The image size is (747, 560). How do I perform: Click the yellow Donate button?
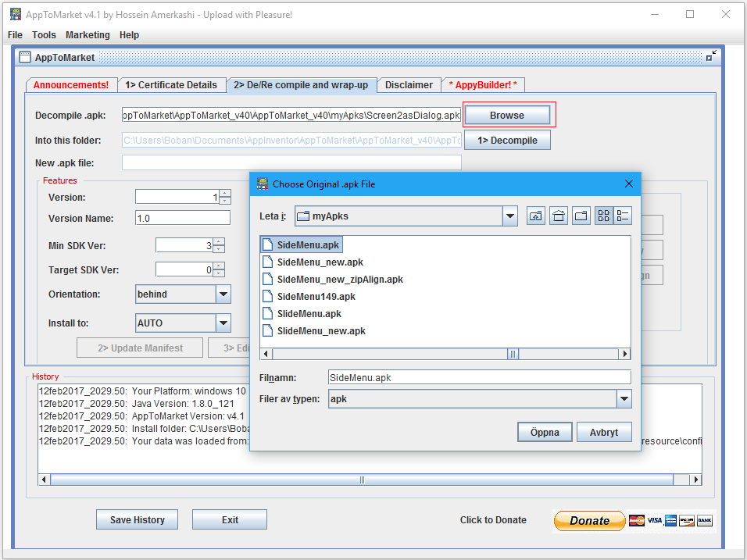(x=589, y=520)
